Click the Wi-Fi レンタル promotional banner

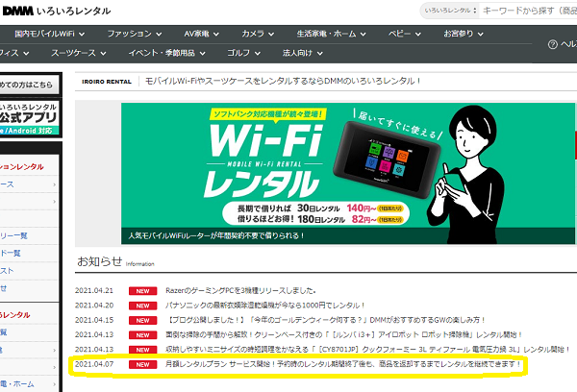tap(348, 173)
